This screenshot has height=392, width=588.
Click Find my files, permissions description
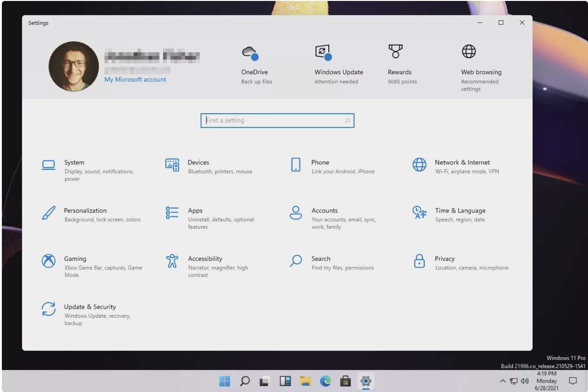(x=343, y=267)
